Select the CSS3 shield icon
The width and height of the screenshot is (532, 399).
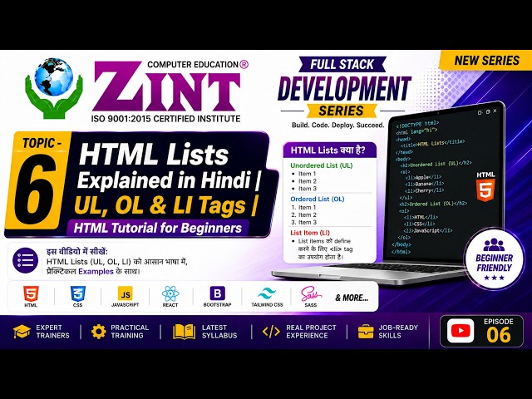coord(77,293)
